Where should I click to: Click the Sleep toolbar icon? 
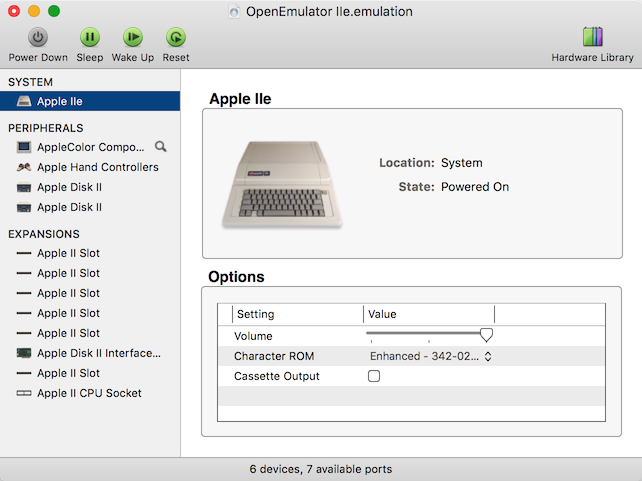[x=90, y=38]
